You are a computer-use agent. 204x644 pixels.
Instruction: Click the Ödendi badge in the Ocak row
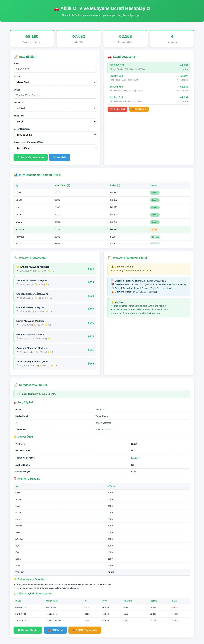coord(155,193)
